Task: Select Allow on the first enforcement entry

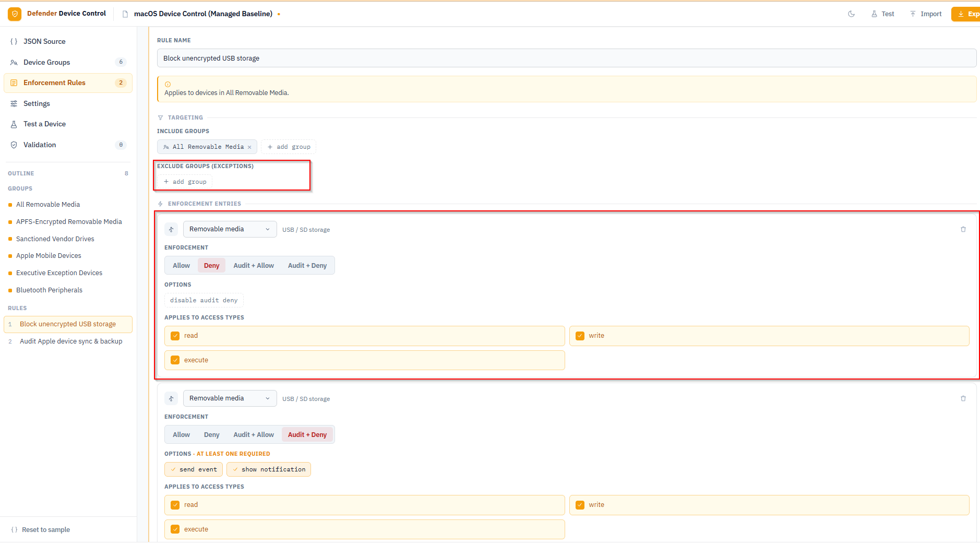Action: 182,266
